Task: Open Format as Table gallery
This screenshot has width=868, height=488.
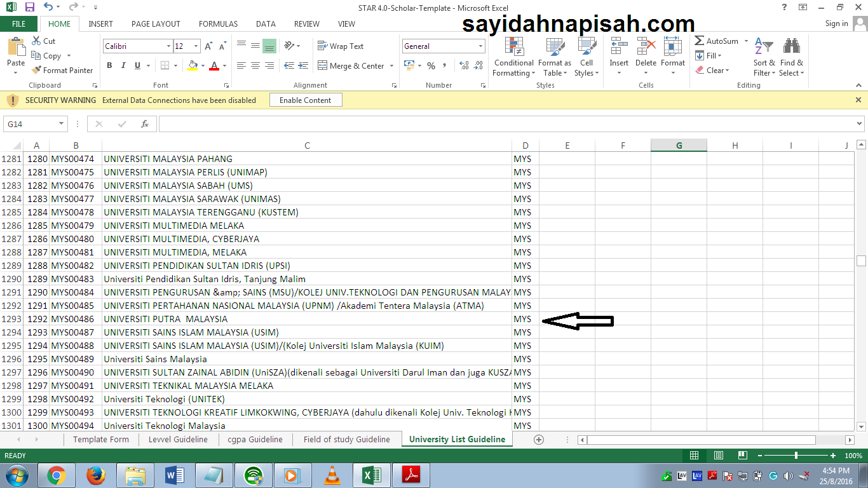Action: tap(555, 57)
